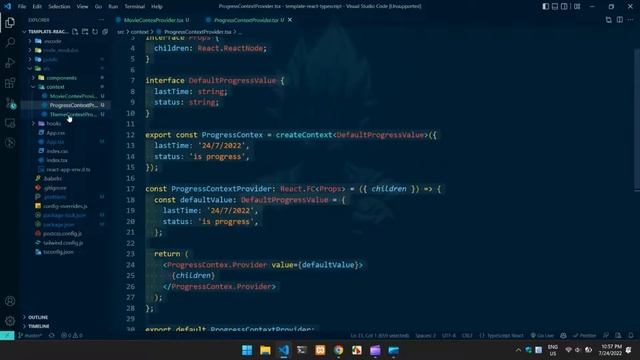The width and height of the screenshot is (640, 360).
Task: Open the Selection menu
Action: (x=59, y=7)
